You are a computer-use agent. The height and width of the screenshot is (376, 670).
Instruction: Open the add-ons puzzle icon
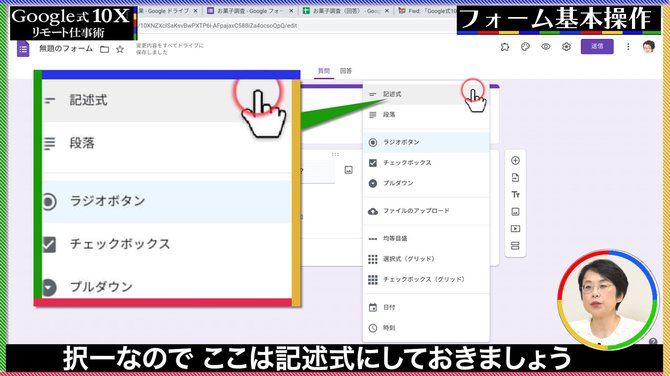505,47
